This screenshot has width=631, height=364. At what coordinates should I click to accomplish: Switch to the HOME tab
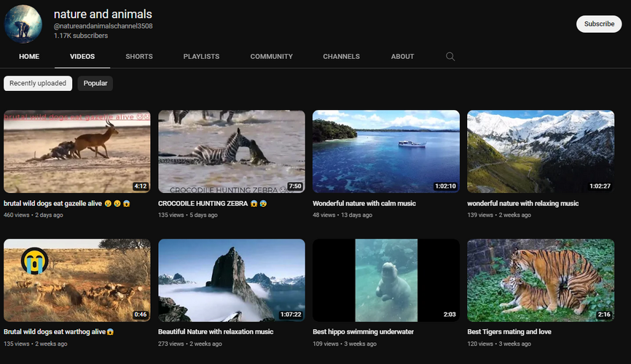pos(29,57)
